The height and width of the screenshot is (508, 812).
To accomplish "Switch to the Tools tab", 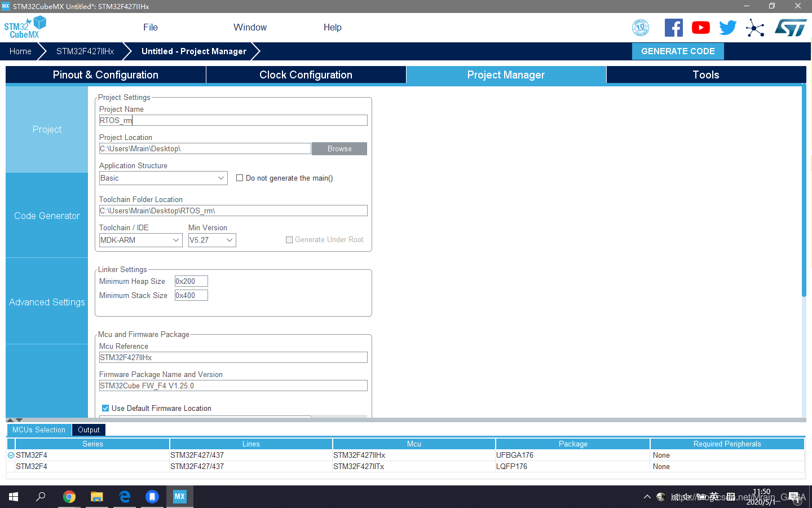I will coord(706,75).
